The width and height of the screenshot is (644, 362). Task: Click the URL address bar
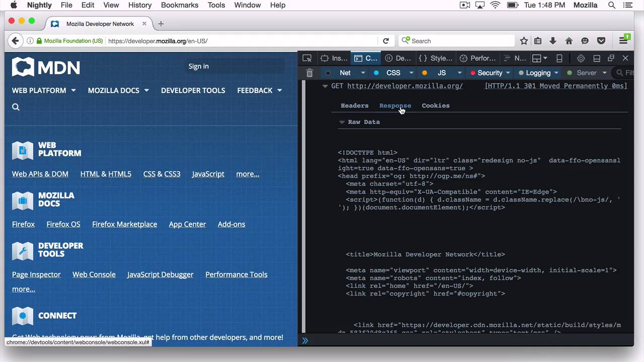(x=242, y=41)
